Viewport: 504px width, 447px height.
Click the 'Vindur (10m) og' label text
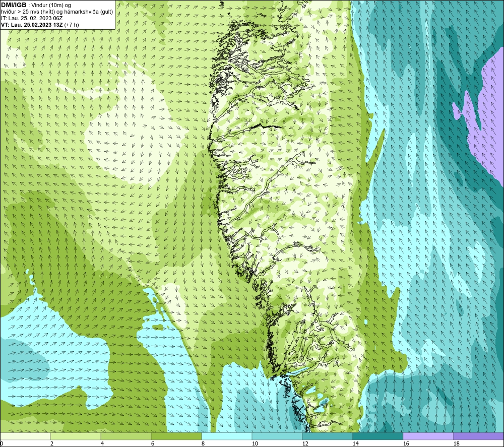pyautogui.click(x=51, y=6)
